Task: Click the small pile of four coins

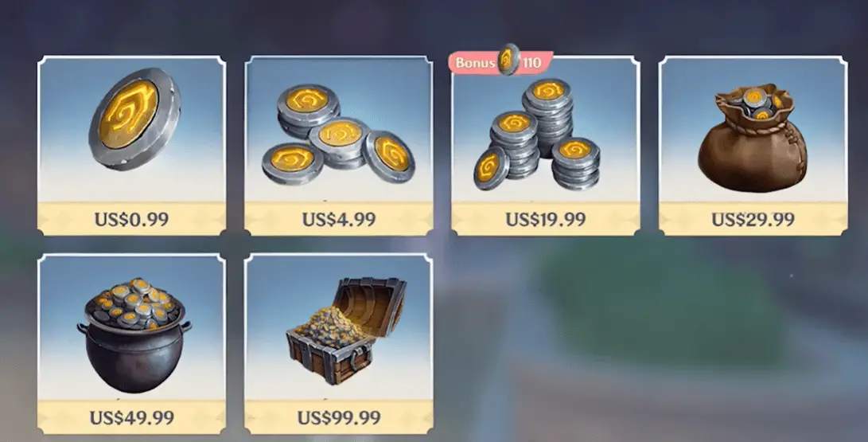Action: 338,135
